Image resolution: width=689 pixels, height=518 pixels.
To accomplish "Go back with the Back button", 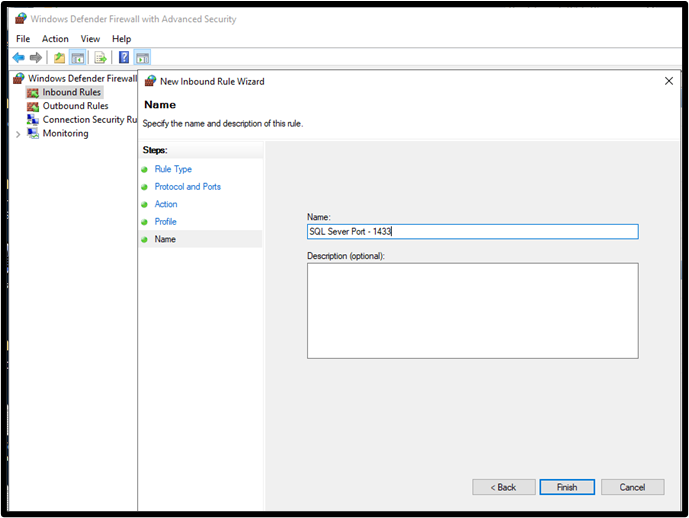I will click(504, 487).
